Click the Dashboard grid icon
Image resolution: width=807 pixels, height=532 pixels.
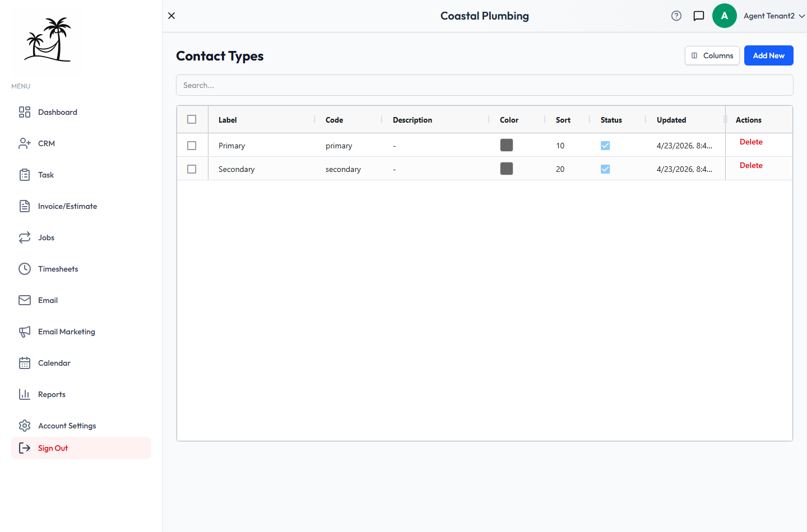[x=25, y=112]
